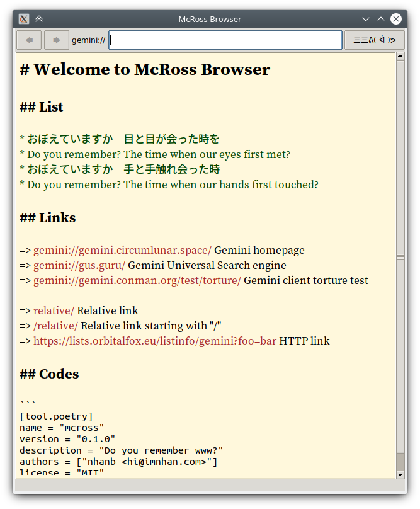Click the forward navigation arrow button

[57, 40]
